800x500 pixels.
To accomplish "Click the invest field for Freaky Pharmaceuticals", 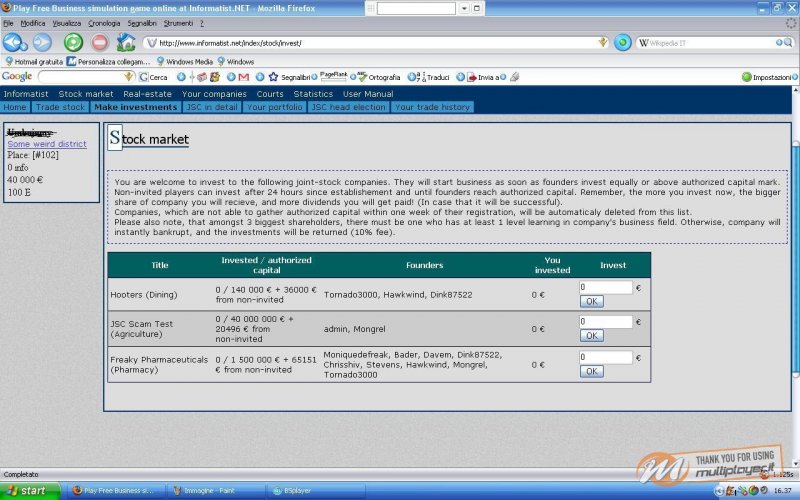I will click(606, 357).
